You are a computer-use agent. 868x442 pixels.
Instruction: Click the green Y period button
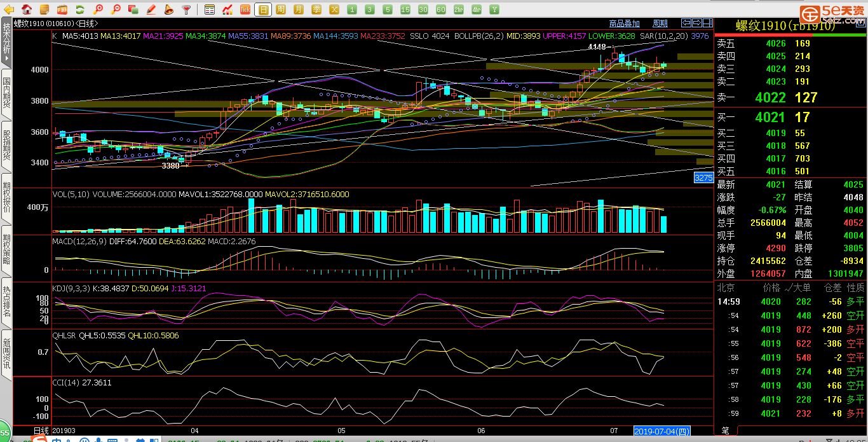pos(494,10)
